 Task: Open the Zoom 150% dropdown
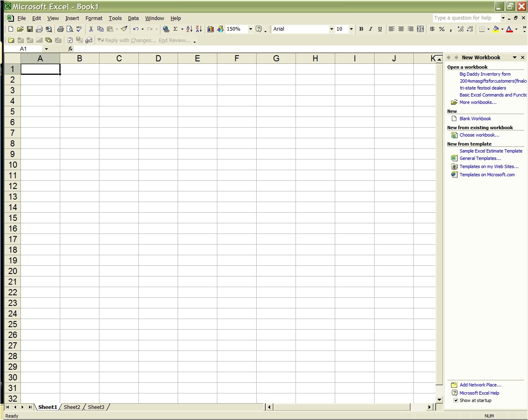[250, 29]
